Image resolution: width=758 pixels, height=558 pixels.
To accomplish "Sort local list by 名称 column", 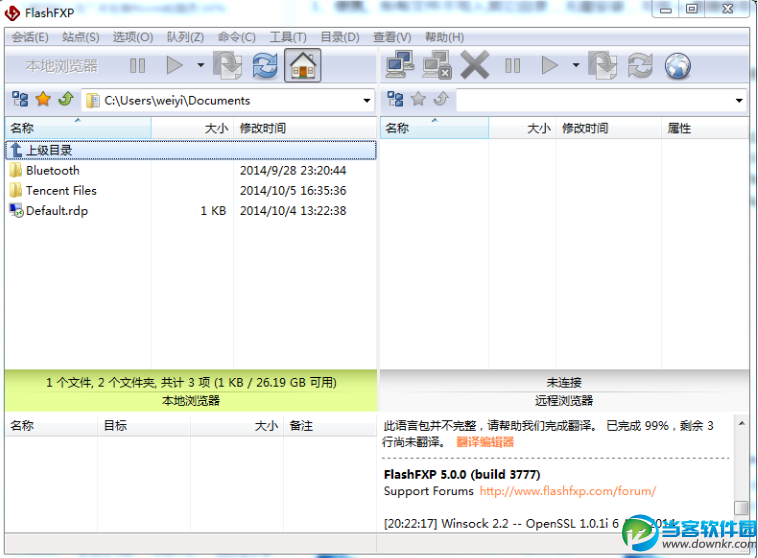I will point(78,128).
